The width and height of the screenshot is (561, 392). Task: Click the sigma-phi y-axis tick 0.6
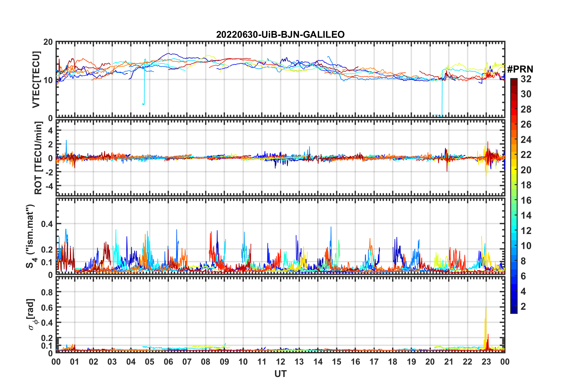pos(47,307)
